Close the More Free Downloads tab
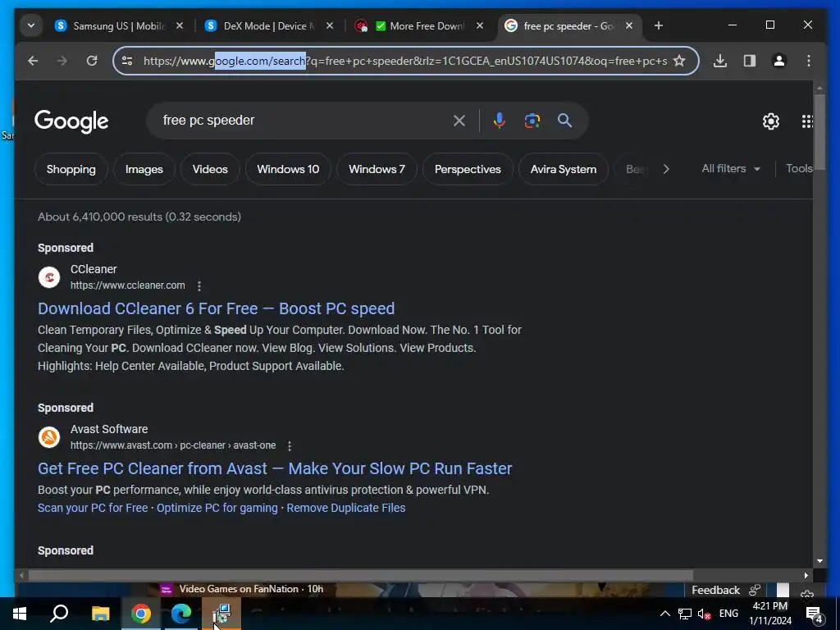840x630 pixels. coord(480,25)
